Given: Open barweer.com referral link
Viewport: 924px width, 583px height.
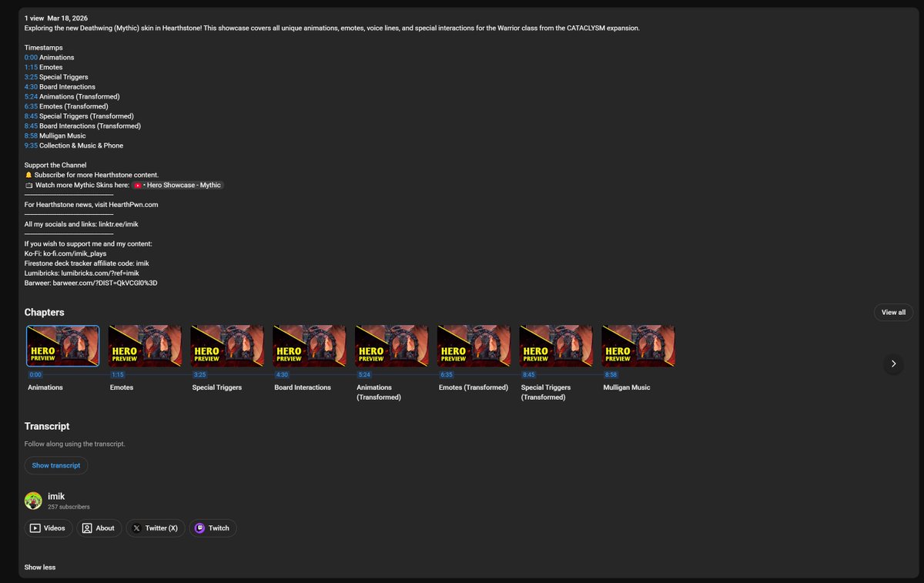Looking at the screenshot, I should [105, 283].
